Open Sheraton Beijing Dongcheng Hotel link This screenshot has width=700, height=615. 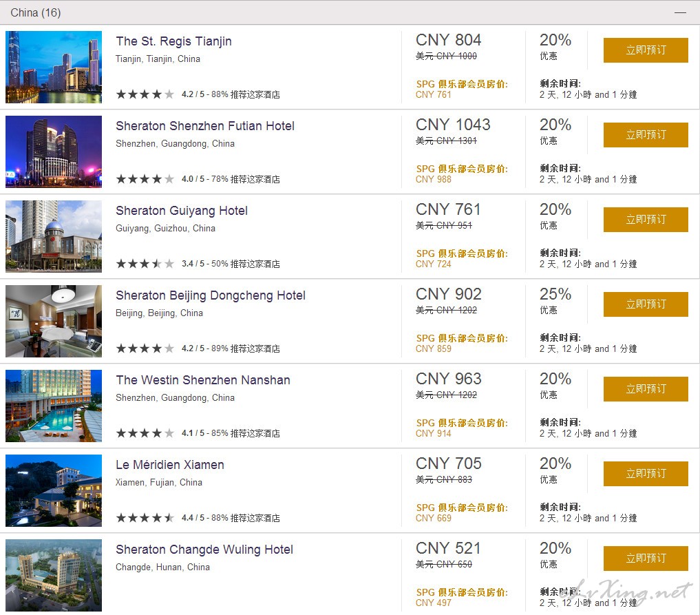coord(210,295)
